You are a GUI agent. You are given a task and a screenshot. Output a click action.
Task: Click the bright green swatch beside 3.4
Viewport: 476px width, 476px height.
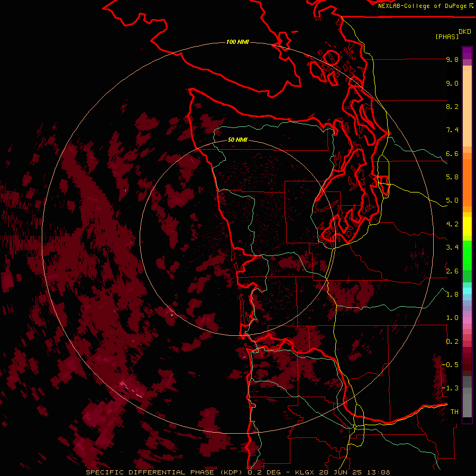[467, 255]
